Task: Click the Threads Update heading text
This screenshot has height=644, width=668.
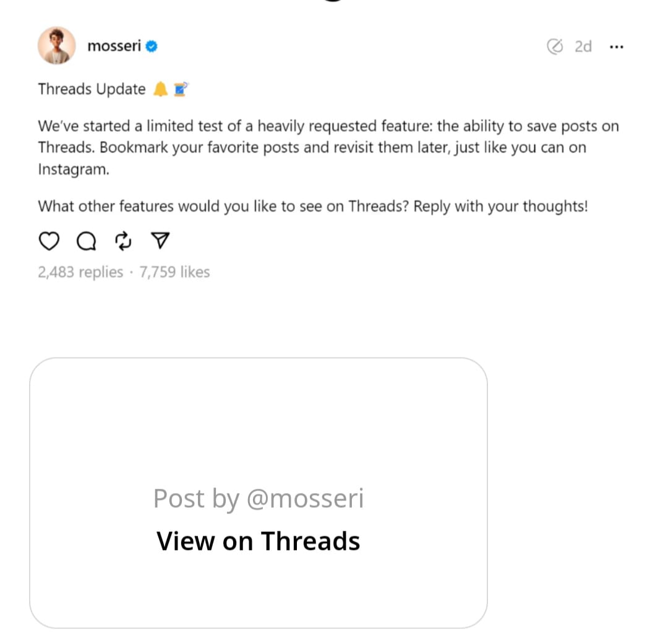Action: coord(92,90)
